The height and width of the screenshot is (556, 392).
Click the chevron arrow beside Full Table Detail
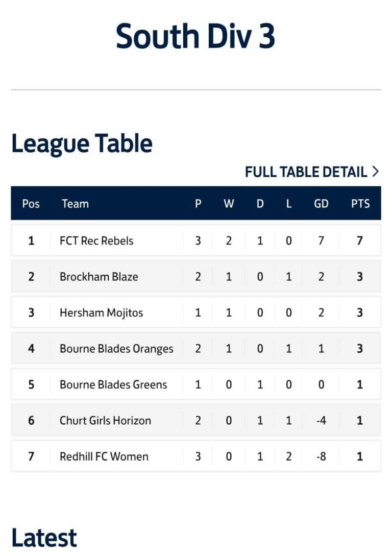pyautogui.click(x=376, y=172)
